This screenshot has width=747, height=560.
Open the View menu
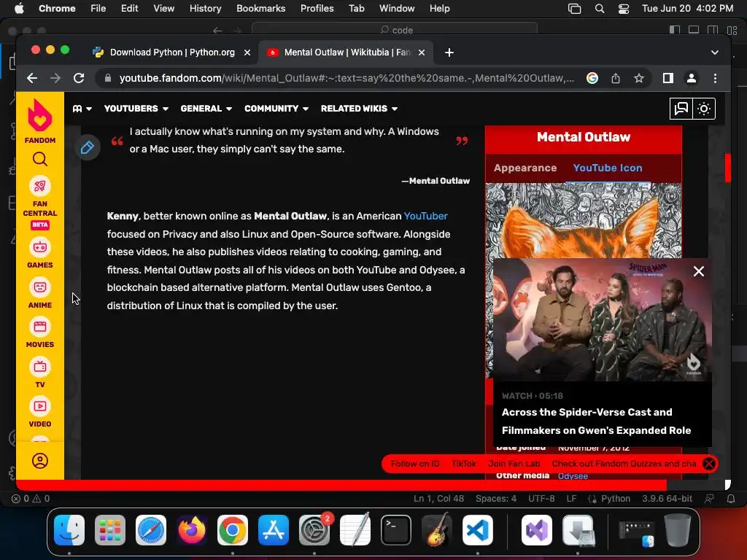point(163,8)
